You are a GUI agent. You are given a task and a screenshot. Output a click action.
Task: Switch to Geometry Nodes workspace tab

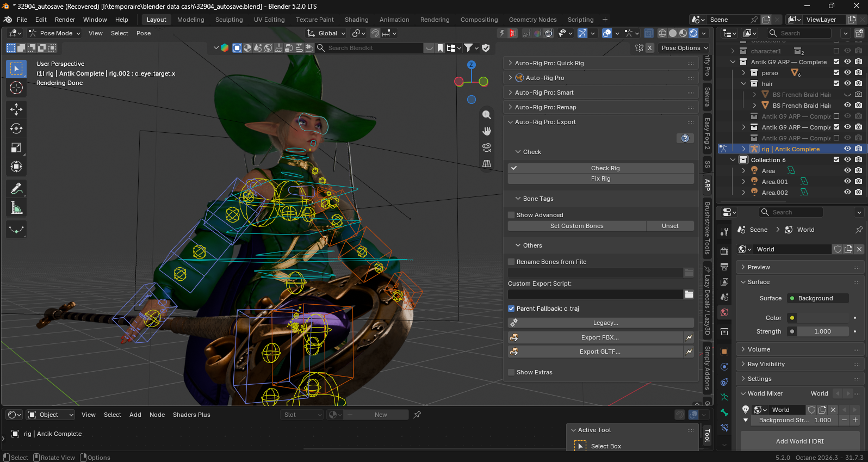pos(532,20)
